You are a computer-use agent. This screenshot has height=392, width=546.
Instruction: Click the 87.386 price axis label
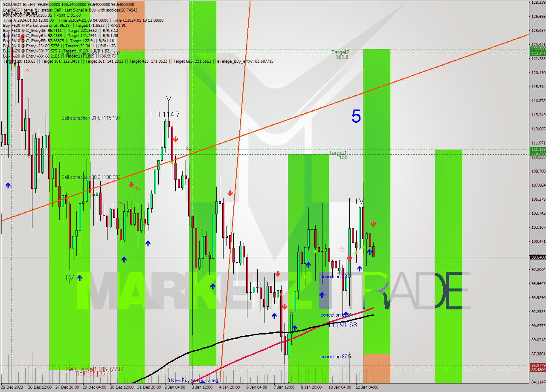click(538, 354)
